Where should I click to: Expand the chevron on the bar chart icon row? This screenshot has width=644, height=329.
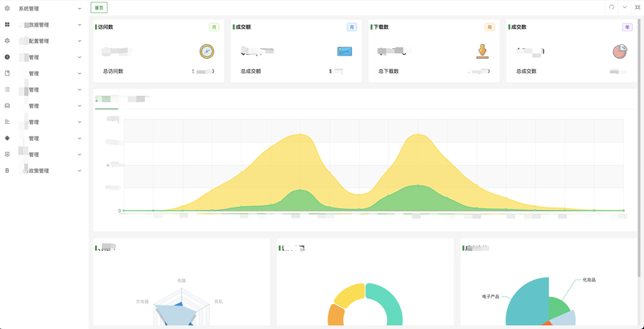tap(80, 121)
